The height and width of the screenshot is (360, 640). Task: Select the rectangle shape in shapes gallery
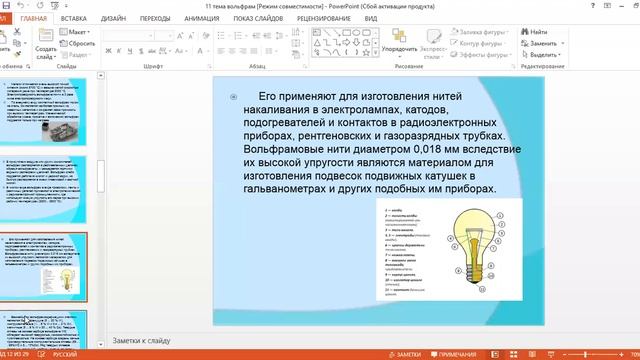coord(347,33)
